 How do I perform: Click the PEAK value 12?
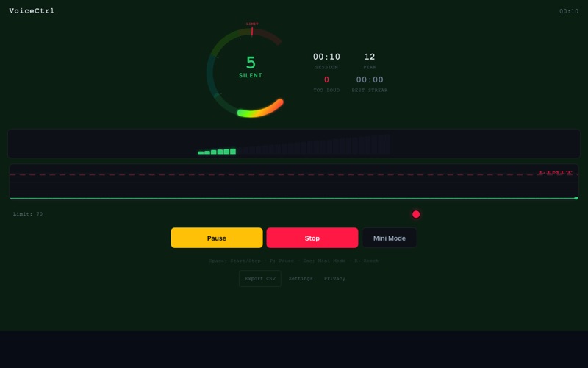[370, 57]
